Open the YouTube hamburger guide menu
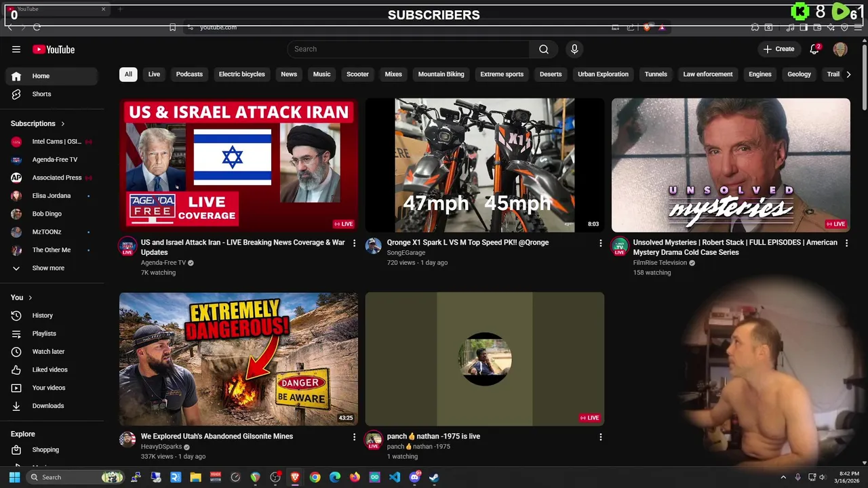This screenshot has height=488, width=868. 16,49
